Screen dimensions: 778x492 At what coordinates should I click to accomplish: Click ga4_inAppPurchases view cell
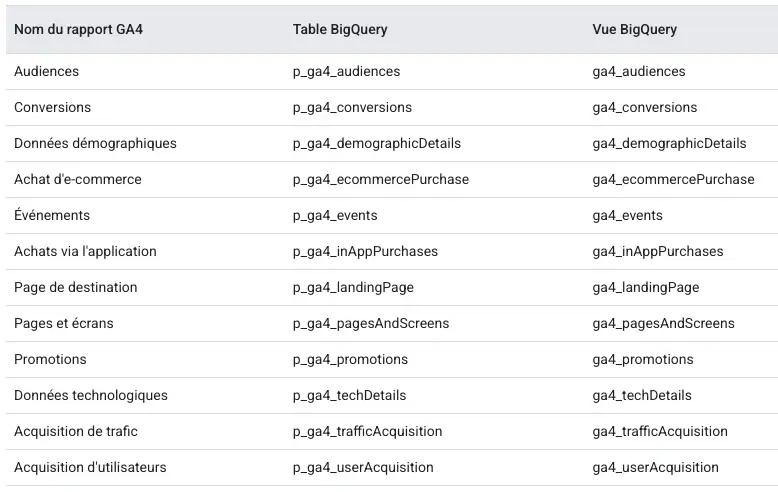pos(658,251)
